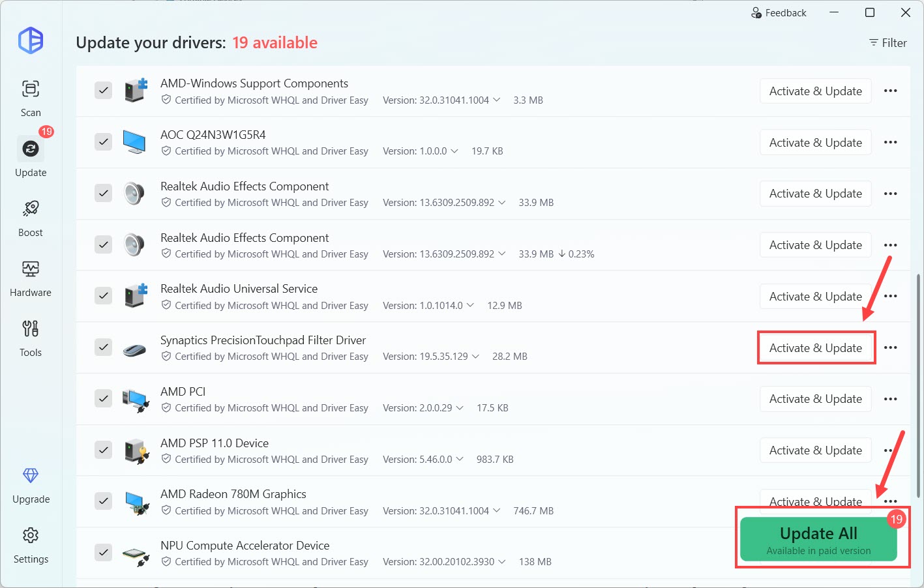Click the AMD PSP 11.0 Device icon
The image size is (924, 588).
[136, 451]
